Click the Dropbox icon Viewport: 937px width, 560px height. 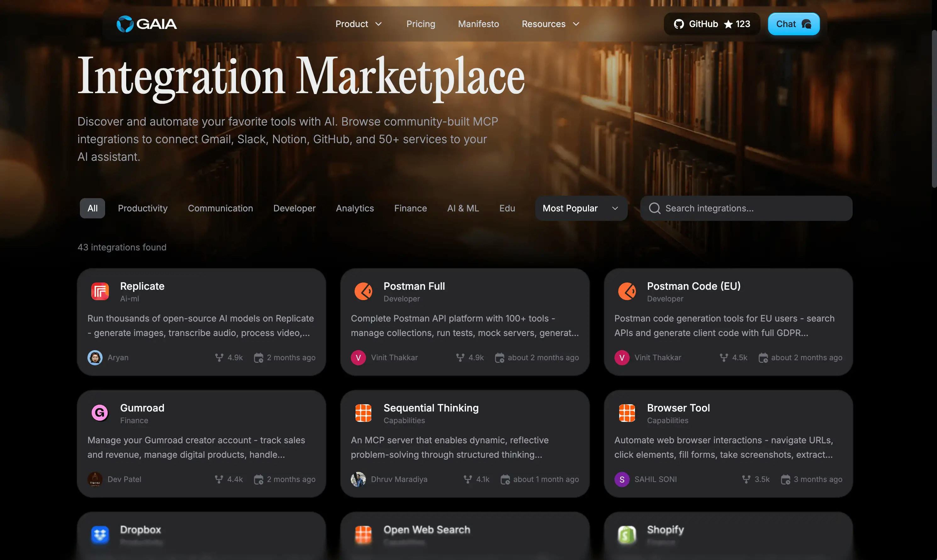(x=100, y=535)
